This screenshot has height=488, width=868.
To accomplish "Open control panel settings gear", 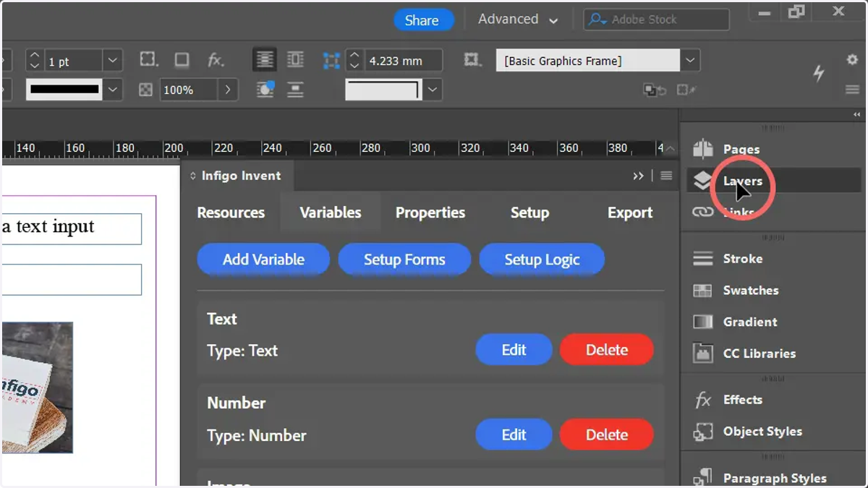I will (x=852, y=60).
